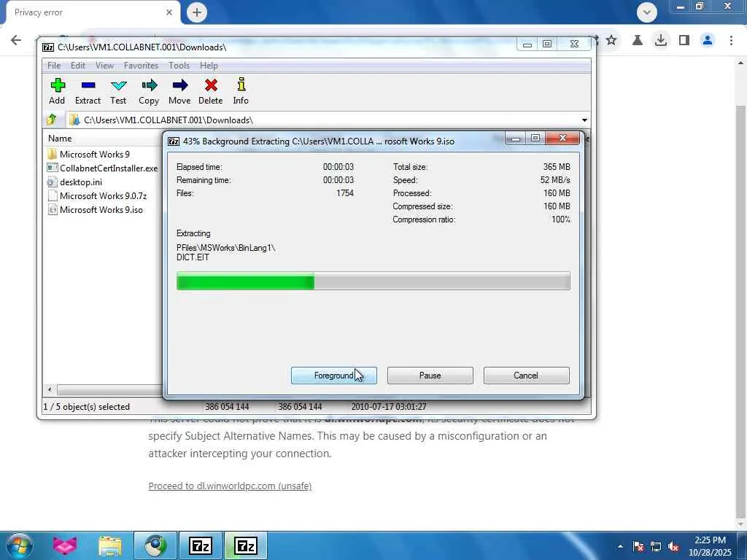Select CollabnetCertInstaller.exe file
The image size is (747, 560).
tap(103, 168)
